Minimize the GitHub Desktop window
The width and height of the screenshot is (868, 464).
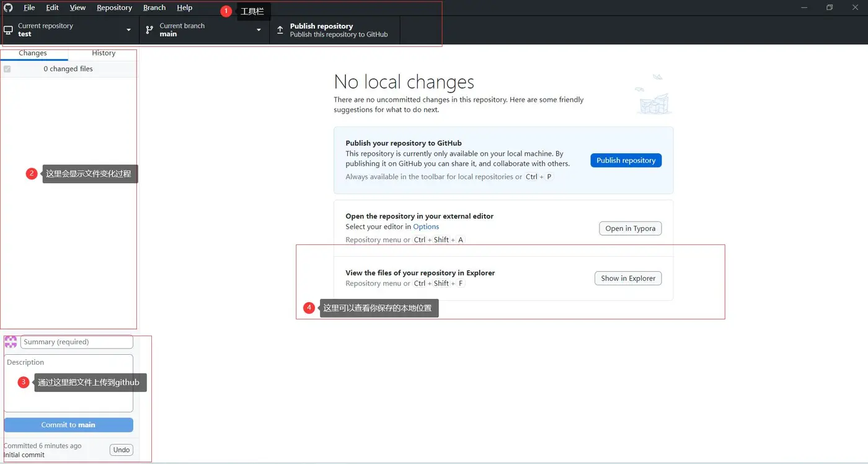[x=804, y=7]
